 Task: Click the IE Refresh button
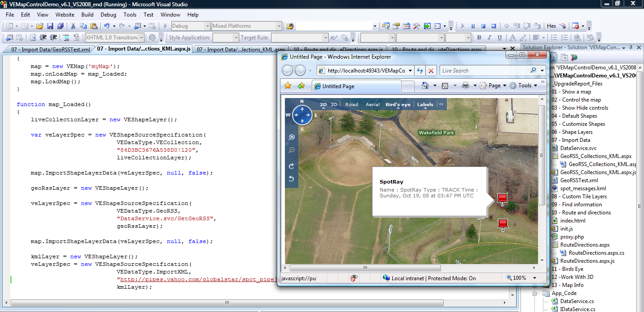(x=420, y=71)
